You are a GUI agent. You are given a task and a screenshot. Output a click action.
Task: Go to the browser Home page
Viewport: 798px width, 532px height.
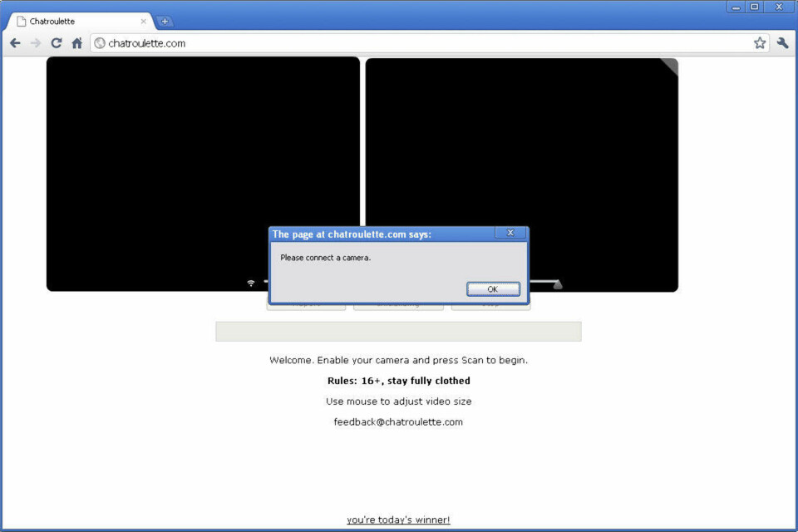(x=76, y=43)
